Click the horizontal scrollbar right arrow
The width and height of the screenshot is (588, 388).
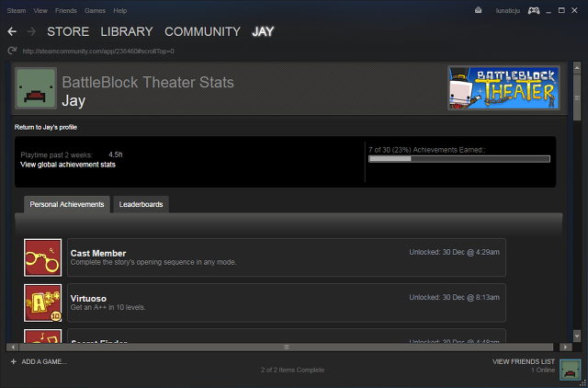[566, 348]
